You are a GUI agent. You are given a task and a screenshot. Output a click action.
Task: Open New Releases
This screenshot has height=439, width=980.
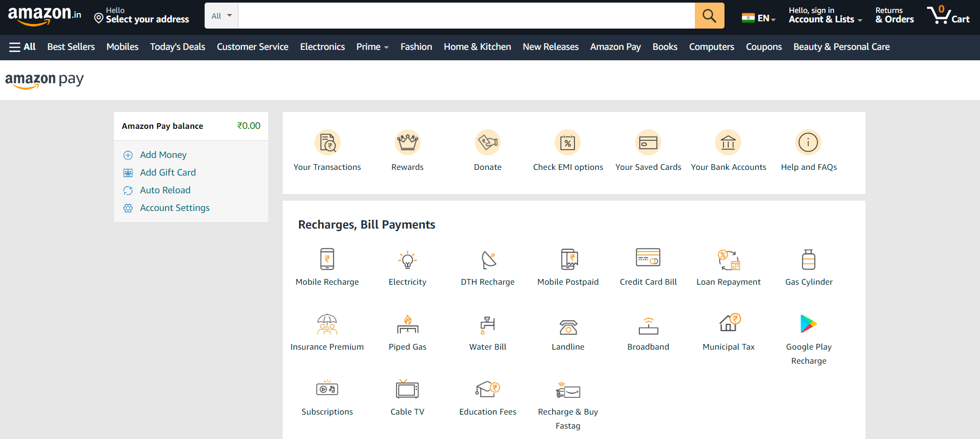pos(551,47)
